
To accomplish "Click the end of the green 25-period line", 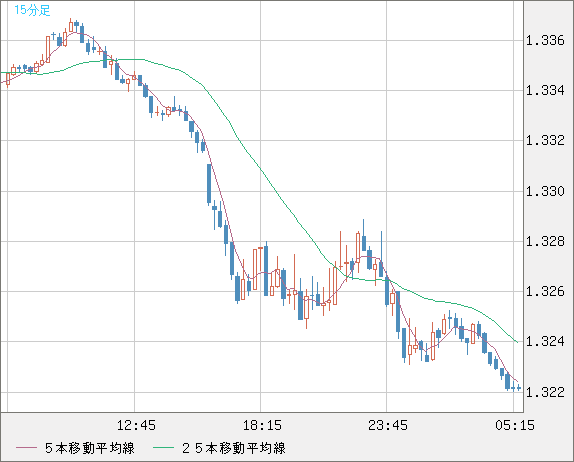I will (x=517, y=342).
